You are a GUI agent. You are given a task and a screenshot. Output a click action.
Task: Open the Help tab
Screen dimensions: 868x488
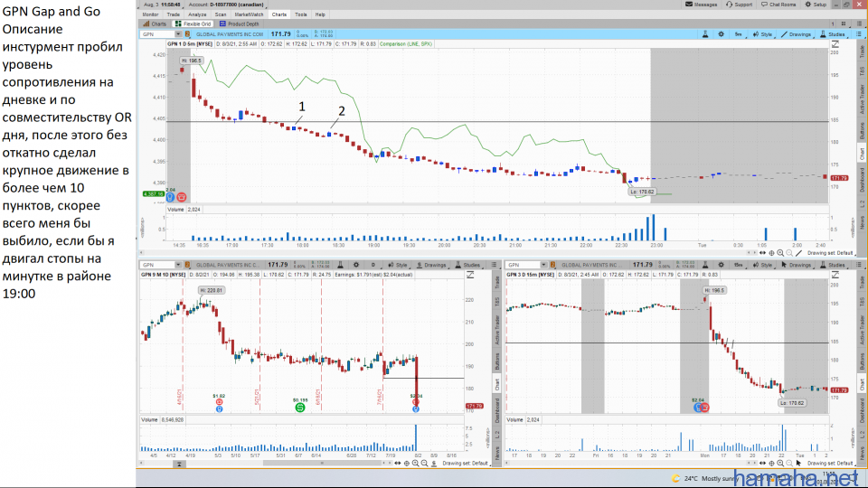320,14
